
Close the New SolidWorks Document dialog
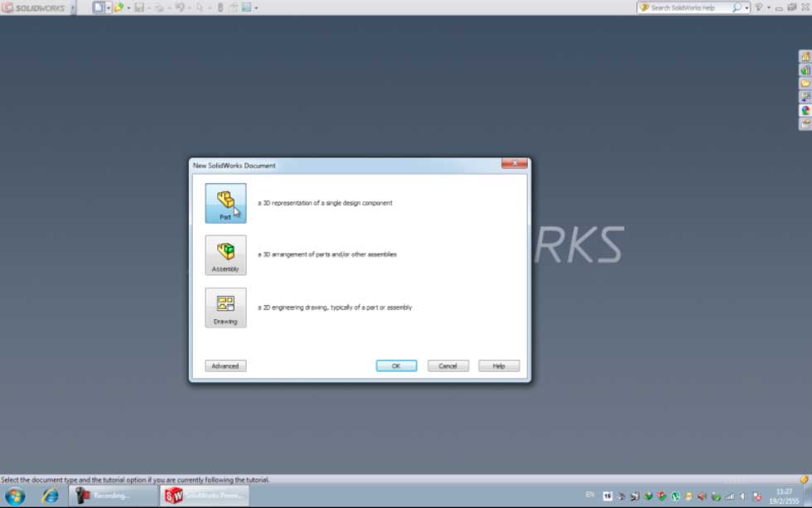pos(515,163)
